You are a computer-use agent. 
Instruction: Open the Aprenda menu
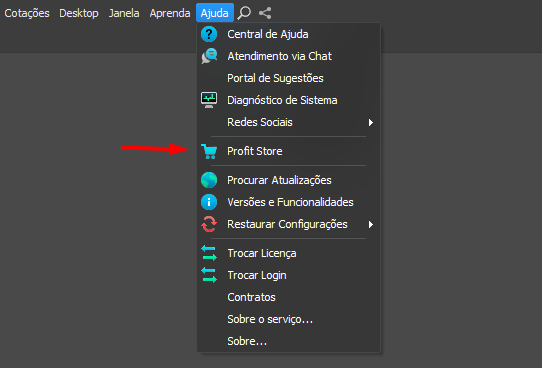pos(170,13)
